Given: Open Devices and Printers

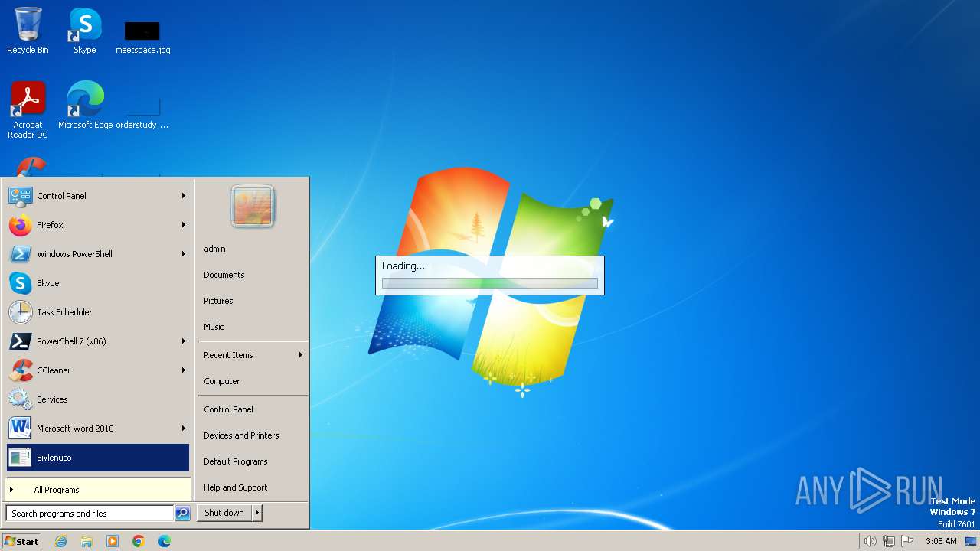Looking at the screenshot, I should [x=253, y=435].
